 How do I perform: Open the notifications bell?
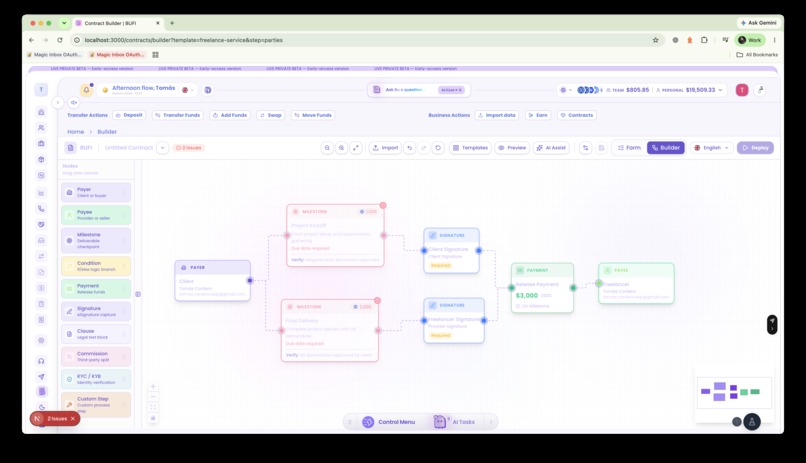point(86,90)
